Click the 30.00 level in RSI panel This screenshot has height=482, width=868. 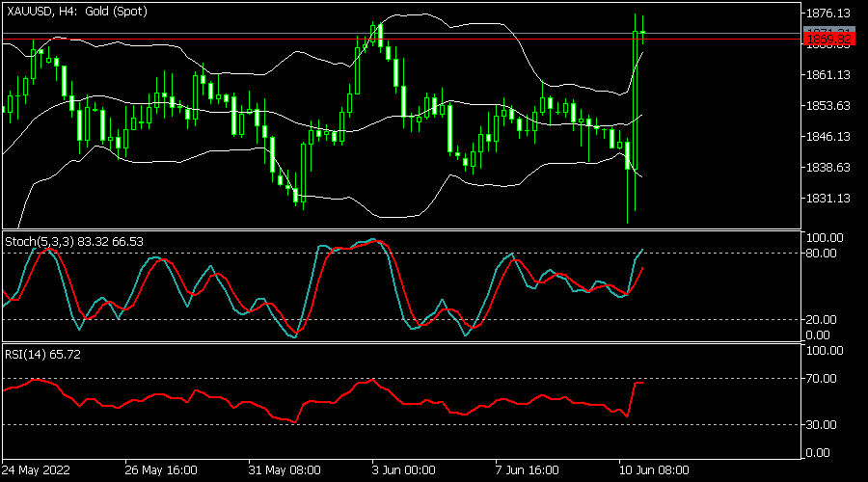click(x=822, y=425)
